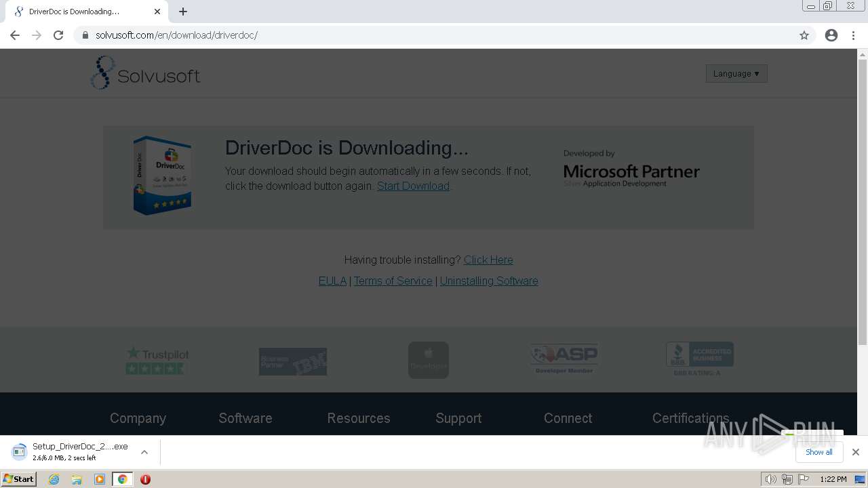
Task: Click the Microsoft Partner badge
Action: point(631,168)
